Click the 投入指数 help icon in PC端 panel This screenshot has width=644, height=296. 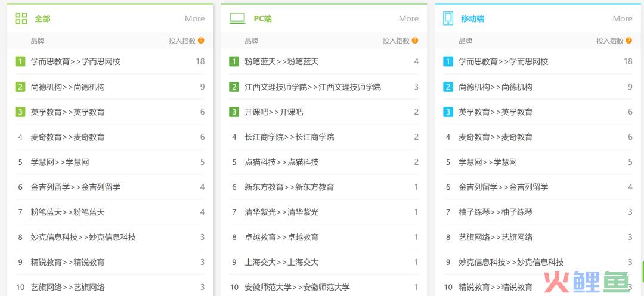coord(415,41)
